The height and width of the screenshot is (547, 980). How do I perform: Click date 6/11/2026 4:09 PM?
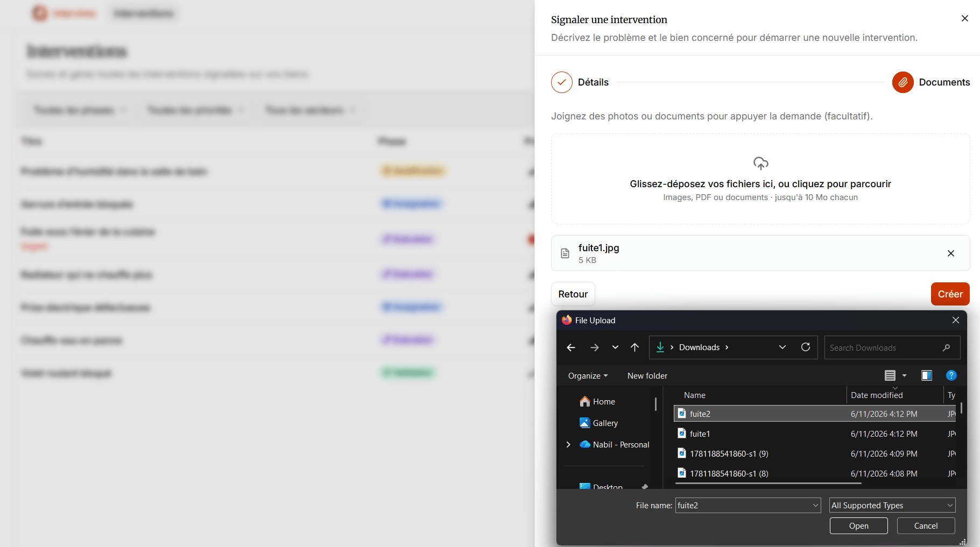[x=884, y=453]
